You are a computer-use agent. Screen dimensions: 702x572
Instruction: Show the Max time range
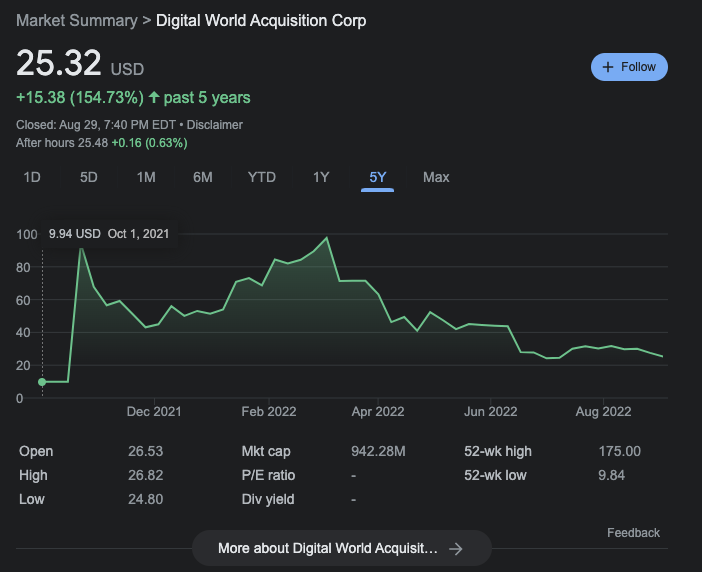click(x=436, y=177)
